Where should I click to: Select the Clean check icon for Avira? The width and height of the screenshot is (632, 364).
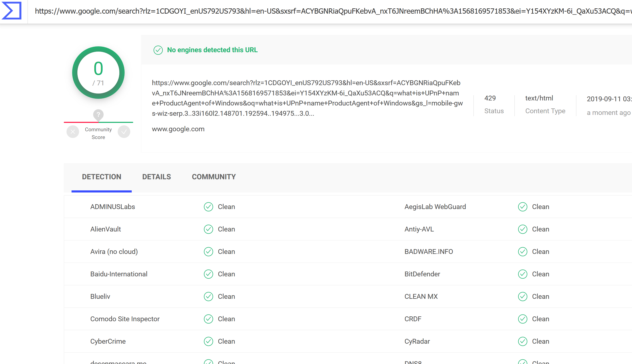click(x=208, y=251)
